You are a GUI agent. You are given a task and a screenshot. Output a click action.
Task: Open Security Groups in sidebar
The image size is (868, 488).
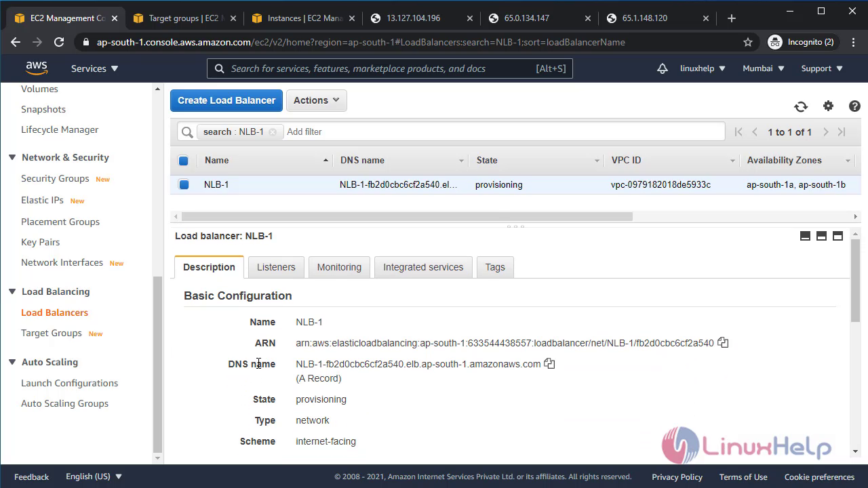(55, 178)
